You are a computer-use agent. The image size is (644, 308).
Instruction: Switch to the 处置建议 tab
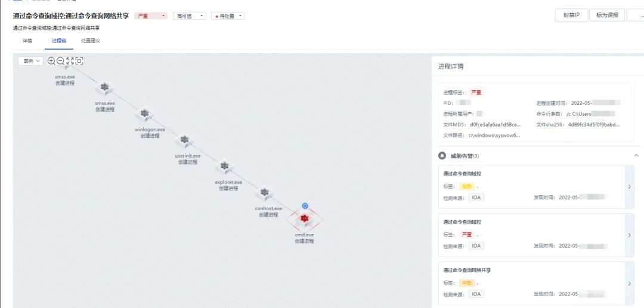pos(91,41)
